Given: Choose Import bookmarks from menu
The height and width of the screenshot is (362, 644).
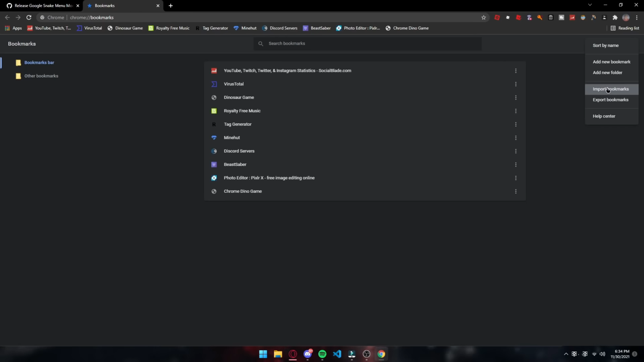Looking at the screenshot, I should click(x=612, y=89).
